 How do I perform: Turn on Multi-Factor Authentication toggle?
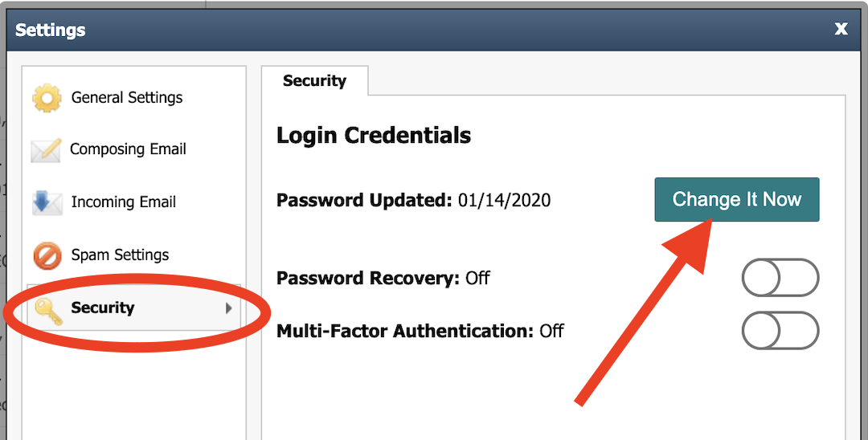tap(780, 331)
